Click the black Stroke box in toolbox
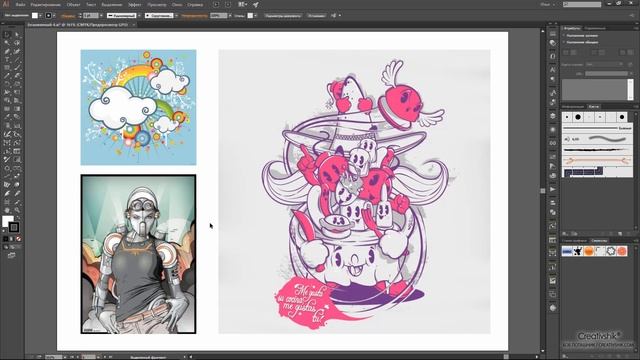640x360 pixels. (x=14, y=227)
